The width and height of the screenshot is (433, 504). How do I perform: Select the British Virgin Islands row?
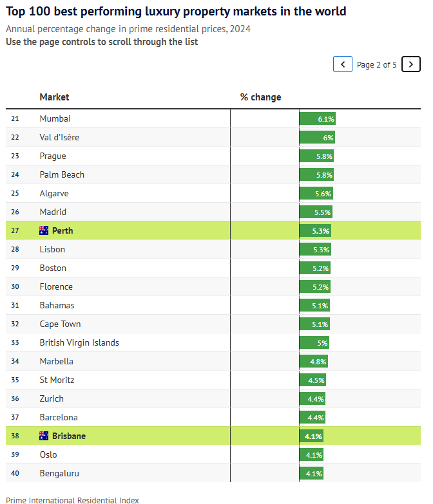[x=213, y=342]
